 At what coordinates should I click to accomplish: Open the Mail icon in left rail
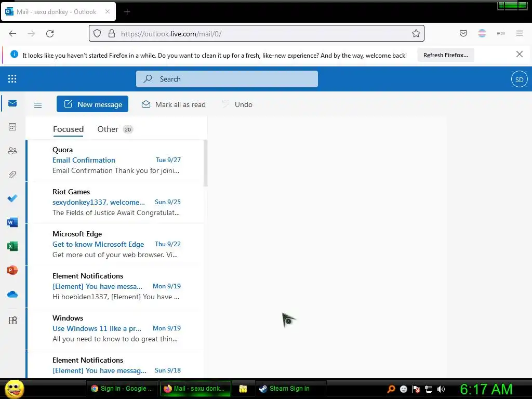(x=12, y=103)
